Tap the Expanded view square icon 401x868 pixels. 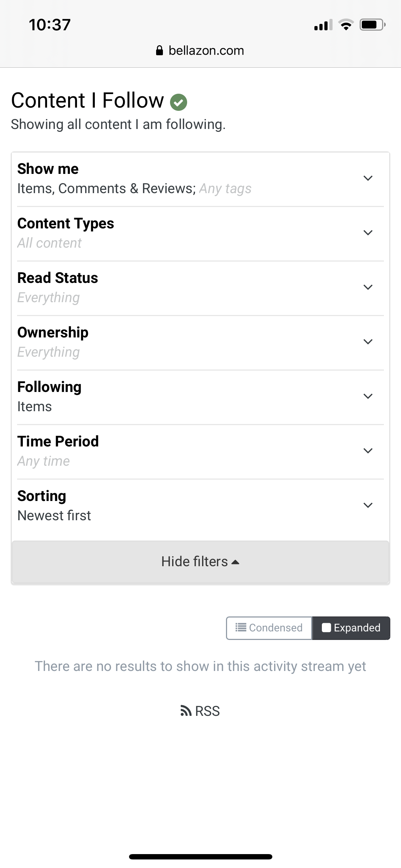pos(326,627)
